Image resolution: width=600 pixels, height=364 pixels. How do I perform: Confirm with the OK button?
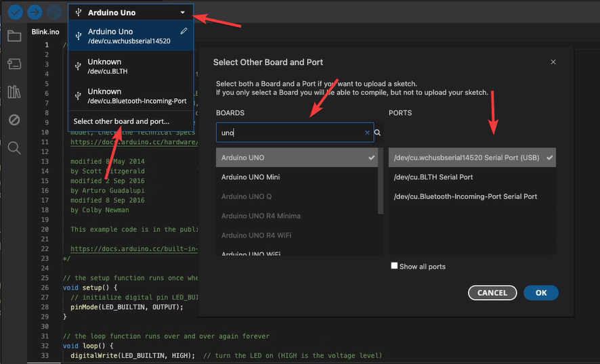tap(541, 292)
